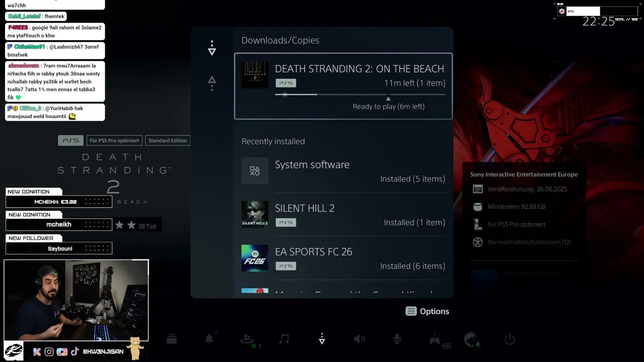Click the PS5 badge under Death Stranding 2
644x362 pixels.
(x=286, y=83)
